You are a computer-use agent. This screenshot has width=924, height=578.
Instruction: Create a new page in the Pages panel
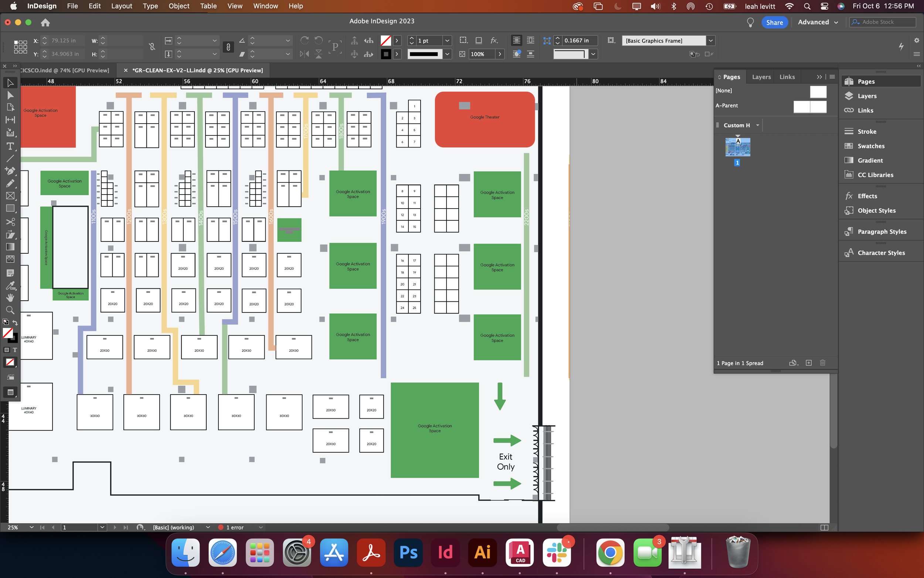[808, 362]
